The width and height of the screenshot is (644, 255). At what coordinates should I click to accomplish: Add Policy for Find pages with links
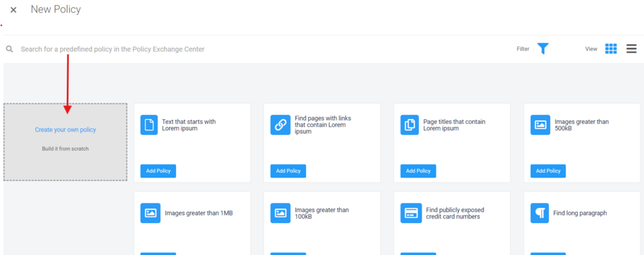click(288, 171)
